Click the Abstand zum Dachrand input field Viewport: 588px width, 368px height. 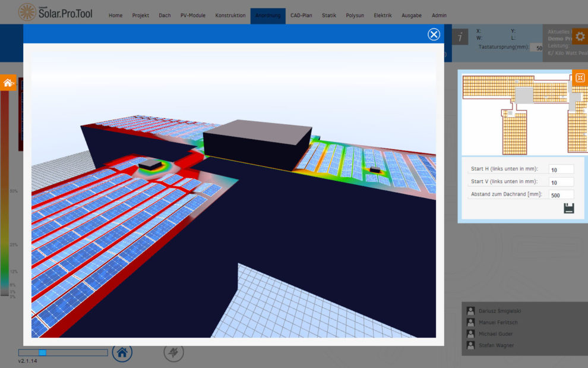(x=561, y=194)
